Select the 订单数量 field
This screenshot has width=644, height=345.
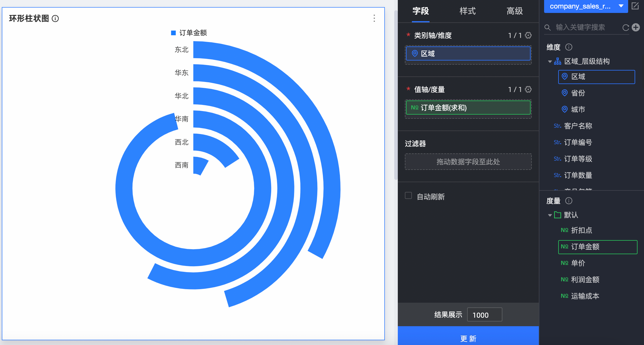(578, 175)
